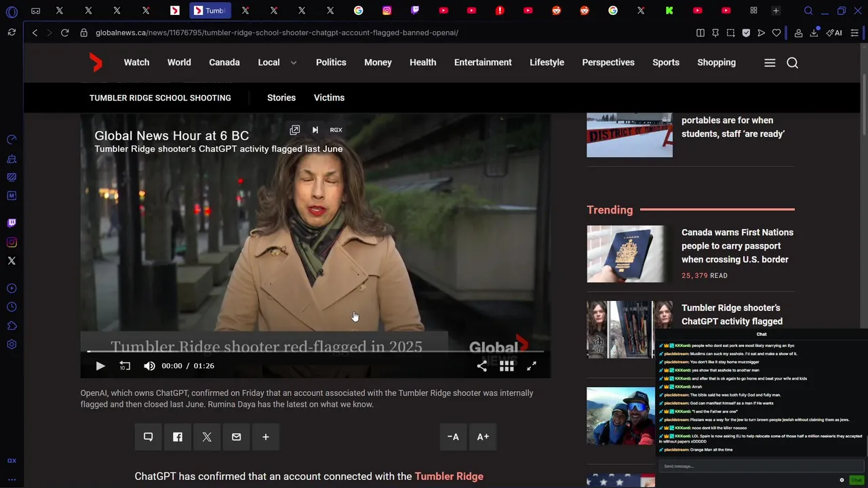Open downloads panel icon
This screenshot has height=488, width=868.
pyautogui.click(x=814, y=33)
